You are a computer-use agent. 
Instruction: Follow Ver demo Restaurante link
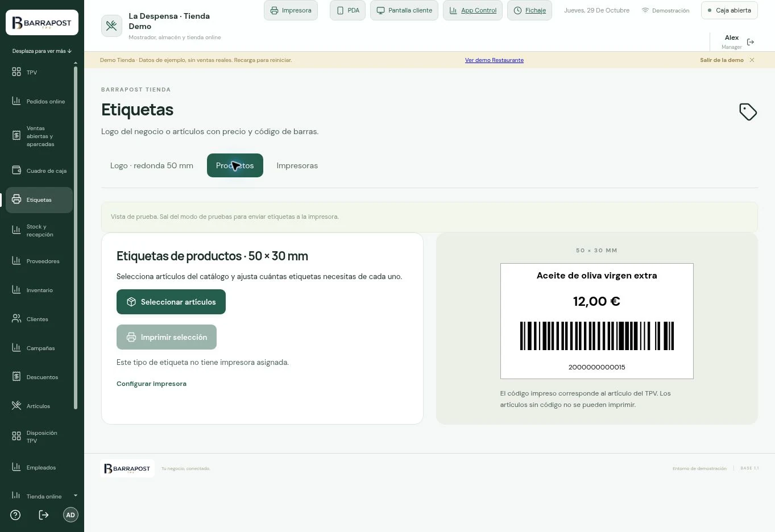(x=494, y=60)
